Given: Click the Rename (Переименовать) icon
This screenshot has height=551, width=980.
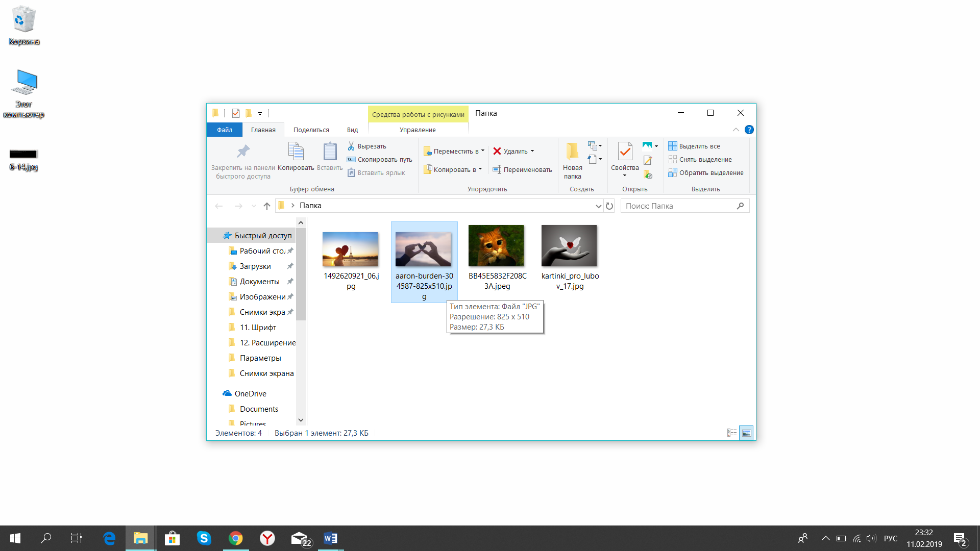Looking at the screenshot, I should click(x=497, y=169).
